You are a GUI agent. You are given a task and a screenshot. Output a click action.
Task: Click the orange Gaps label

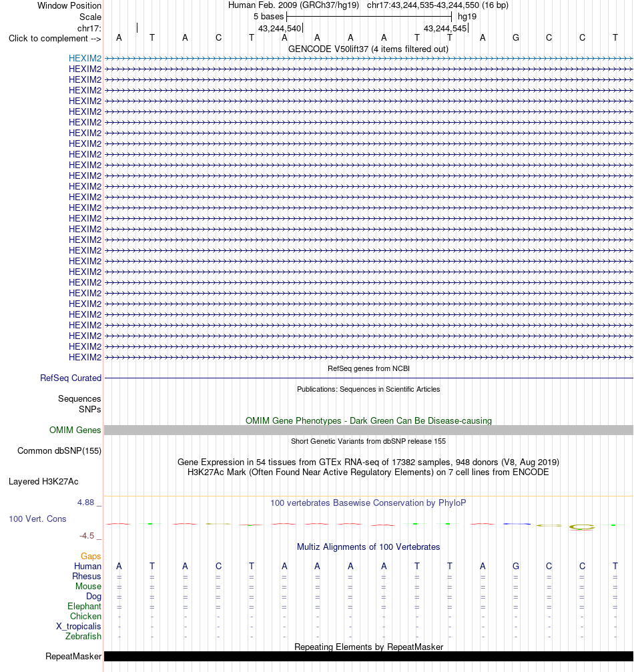pyautogui.click(x=91, y=557)
